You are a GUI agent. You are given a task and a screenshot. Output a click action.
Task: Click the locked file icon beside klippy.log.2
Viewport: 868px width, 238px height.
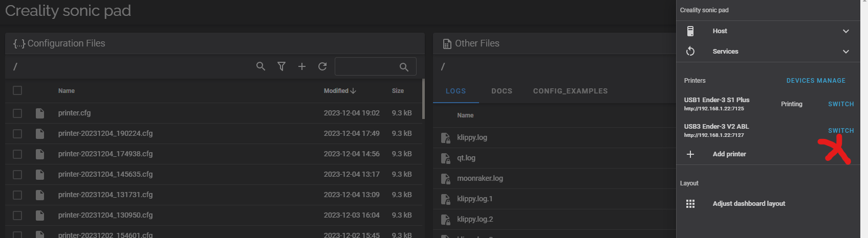446,219
